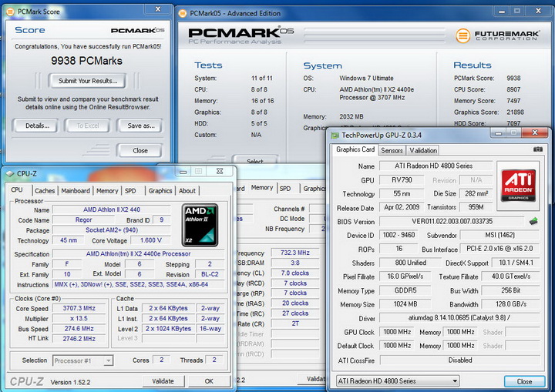Click the Memory Type value GDDR5
Screen dimensions: 555x392
point(405,290)
